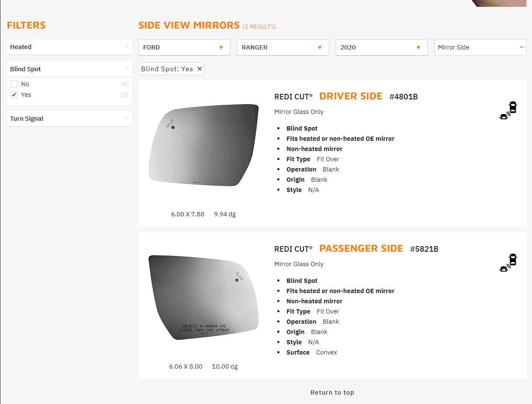The width and height of the screenshot is (532, 404).
Task: Click the 9.94 dg value
Action: pos(225,214)
